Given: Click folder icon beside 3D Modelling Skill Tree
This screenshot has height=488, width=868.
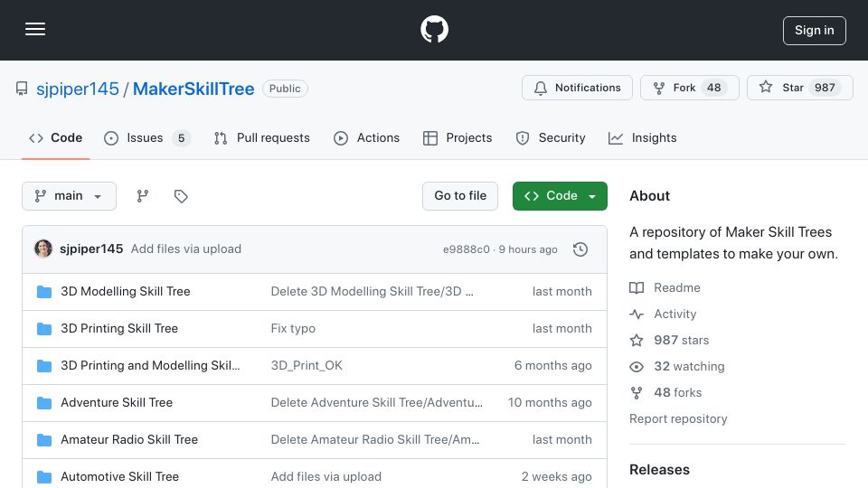Looking at the screenshot, I should click(43, 292).
